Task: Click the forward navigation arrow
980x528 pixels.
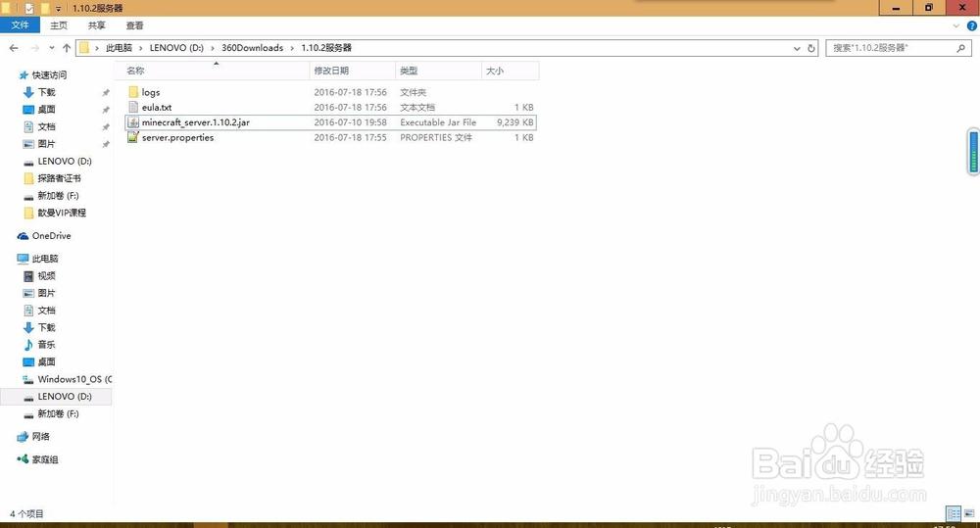Action: 35,47
